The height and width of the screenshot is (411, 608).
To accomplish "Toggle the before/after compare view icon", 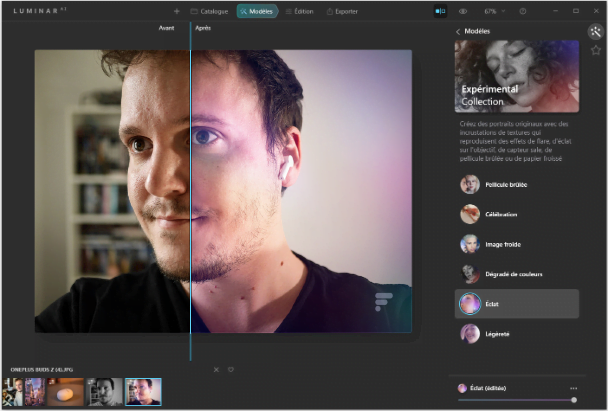I will tap(440, 11).
